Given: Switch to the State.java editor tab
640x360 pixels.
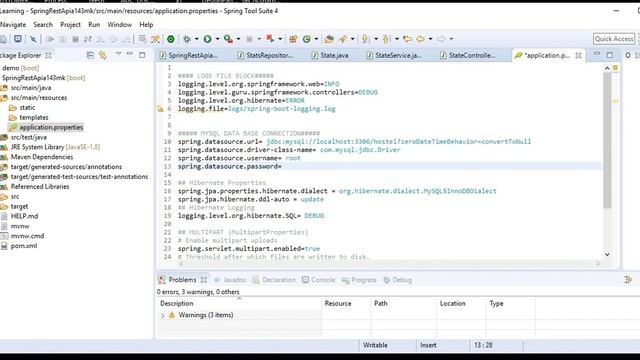Looking at the screenshot, I should point(330,55).
